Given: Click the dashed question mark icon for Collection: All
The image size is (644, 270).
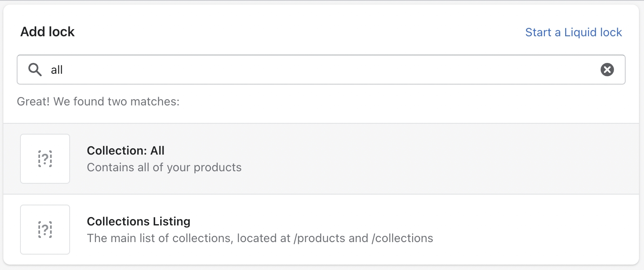Looking at the screenshot, I should (45, 159).
